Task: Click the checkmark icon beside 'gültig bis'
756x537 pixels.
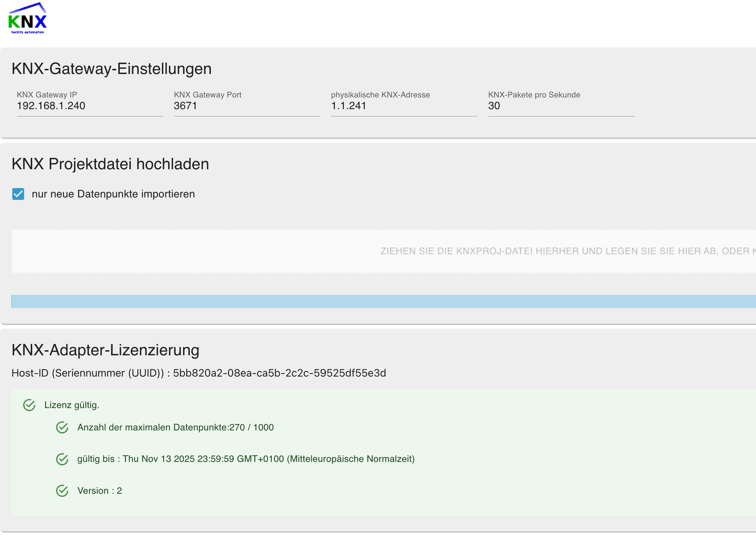Action: pos(62,459)
